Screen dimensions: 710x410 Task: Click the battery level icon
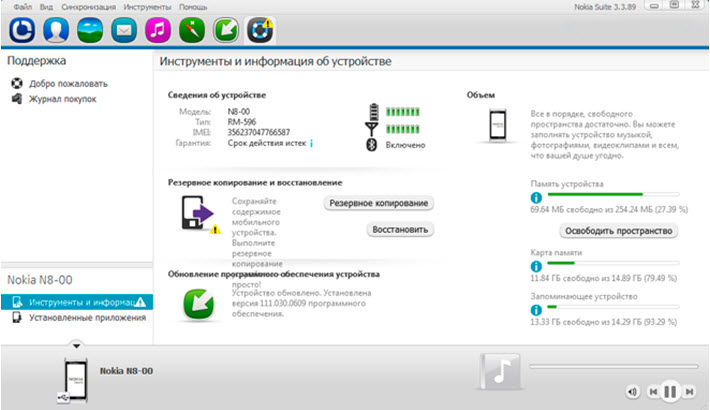pyautogui.click(x=374, y=112)
